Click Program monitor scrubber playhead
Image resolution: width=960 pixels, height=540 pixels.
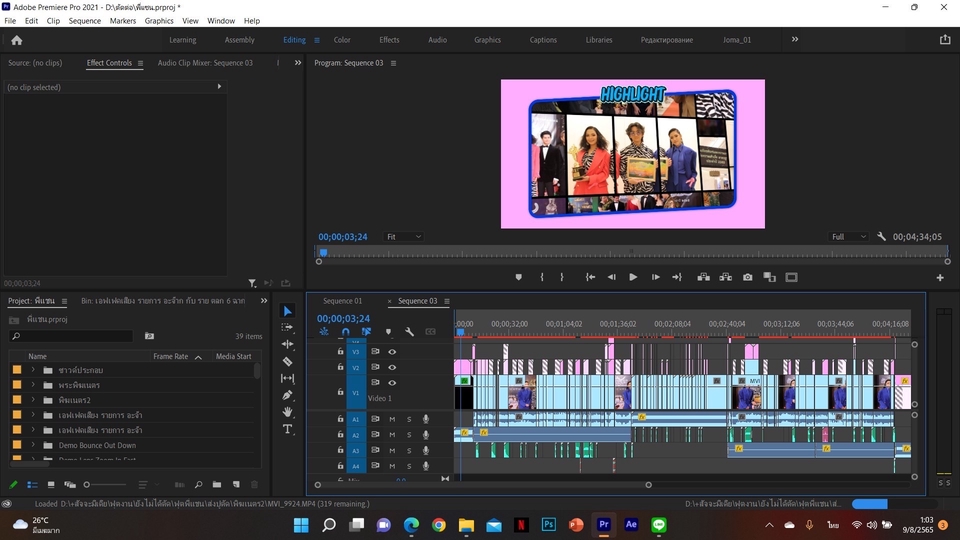tap(323, 252)
